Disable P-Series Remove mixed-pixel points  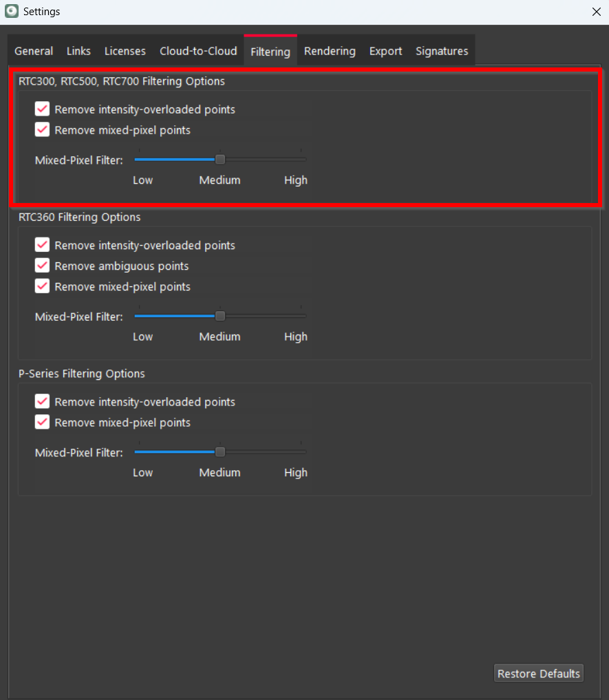pos(42,422)
